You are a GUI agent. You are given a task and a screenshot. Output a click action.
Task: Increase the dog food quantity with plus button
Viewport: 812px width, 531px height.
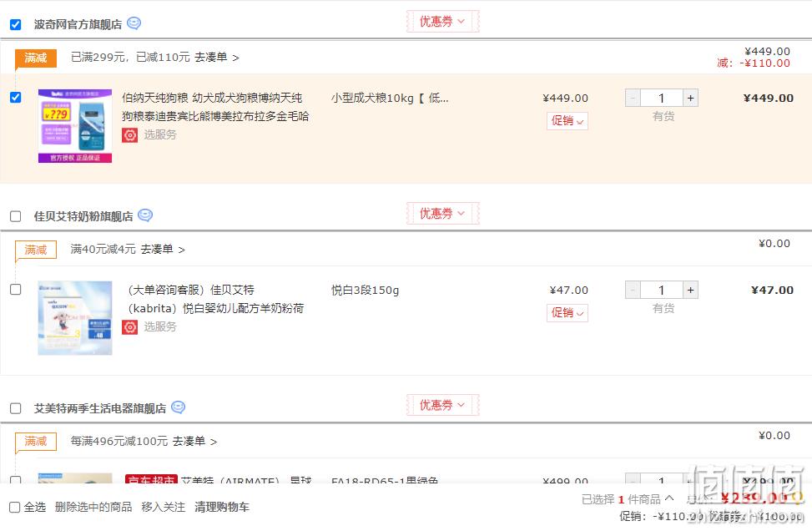[690, 98]
